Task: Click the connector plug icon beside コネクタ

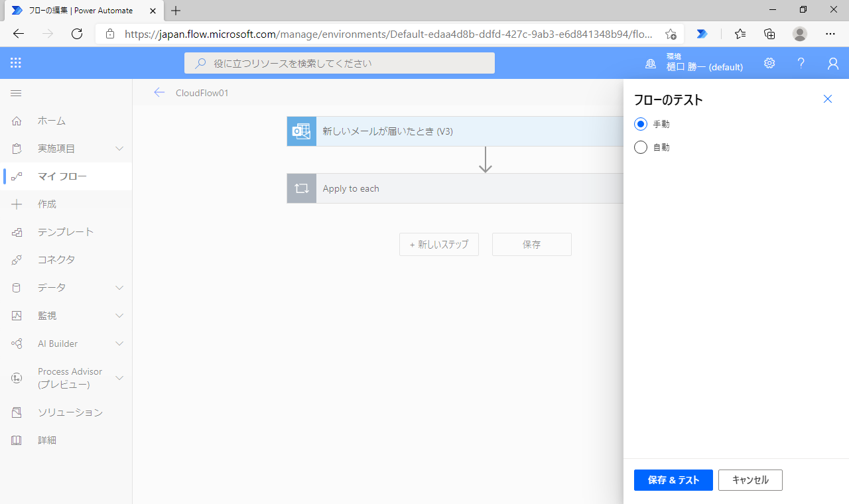Action: 17,260
